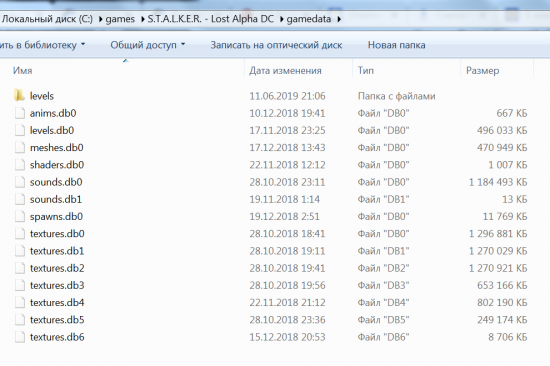
Task: Click the date 17.12.2018 13:43
Action: 287,147
